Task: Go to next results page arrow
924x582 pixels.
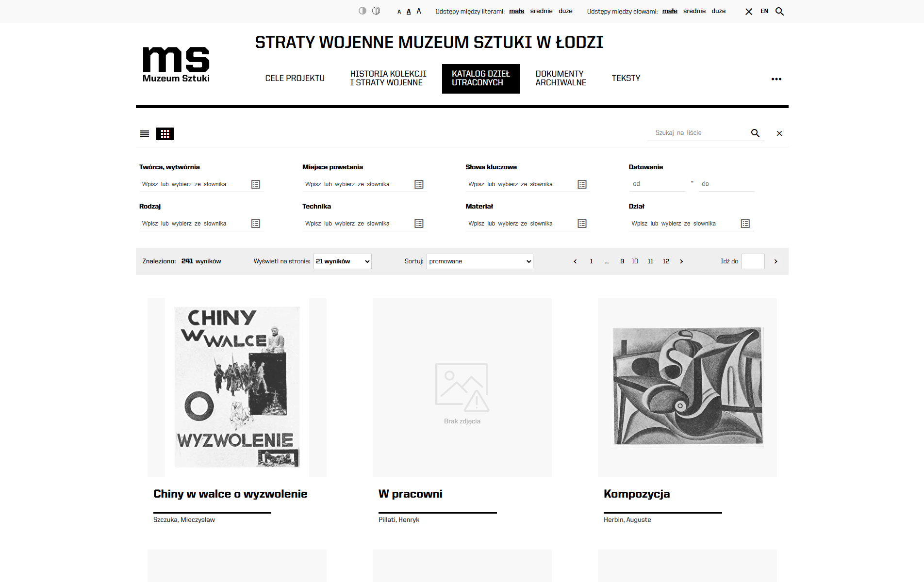Action: coord(681,261)
